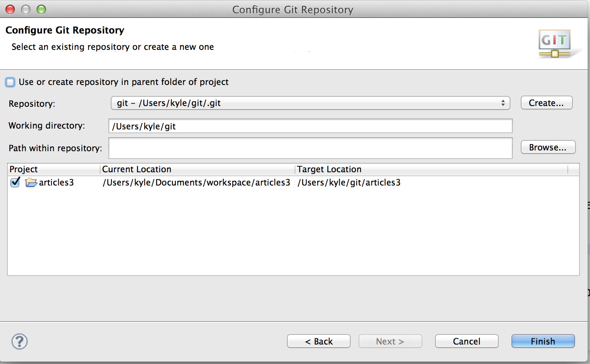Cancel the Configure Git Repository dialog

(466, 341)
